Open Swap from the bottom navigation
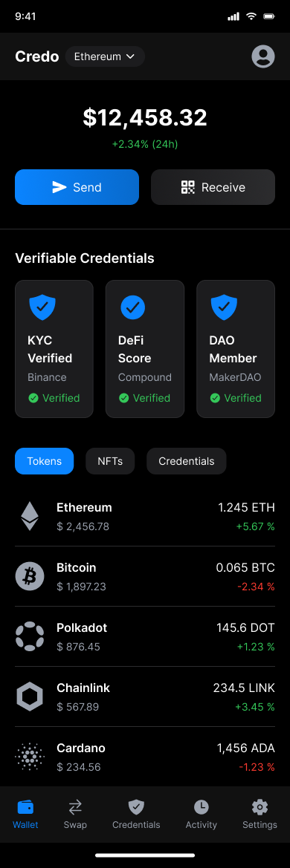Screen dimensions: 290x868 (x=75, y=815)
